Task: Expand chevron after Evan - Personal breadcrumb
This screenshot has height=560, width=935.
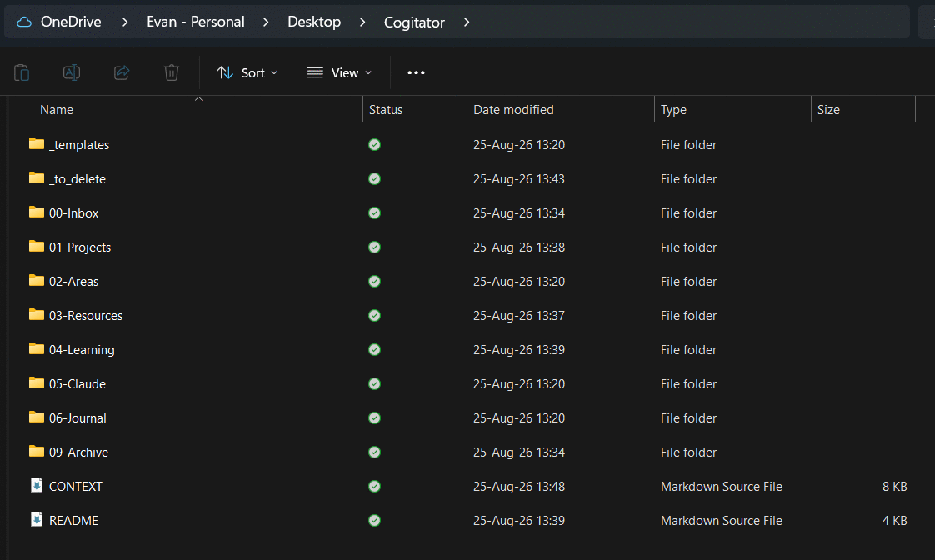Action: (266, 22)
